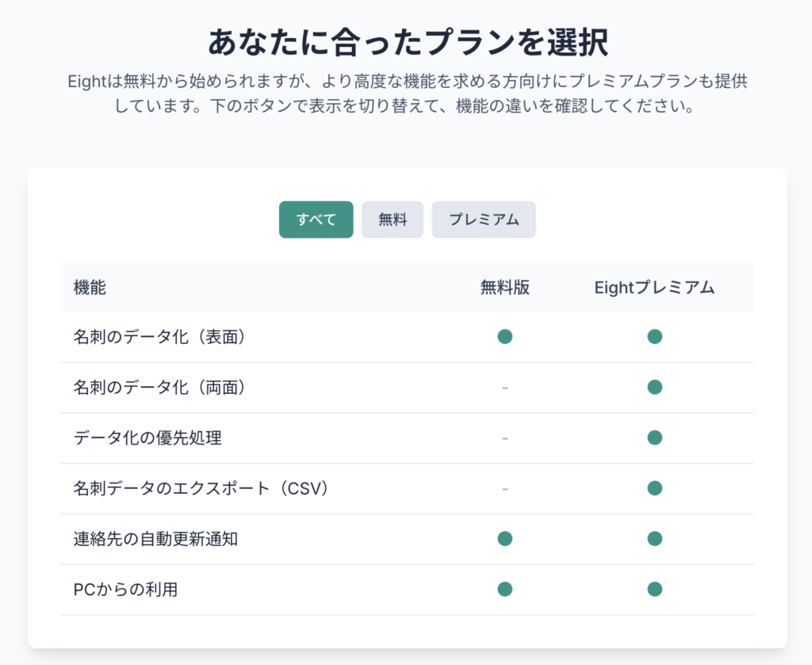The width and height of the screenshot is (812, 665).
Task: Switch to the 無料 plan tab
Action: 393,220
